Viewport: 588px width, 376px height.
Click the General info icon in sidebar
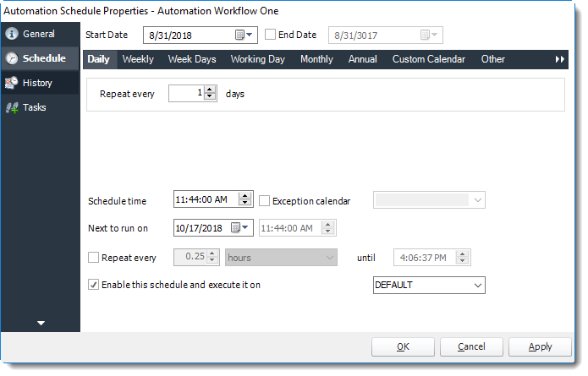[12, 34]
